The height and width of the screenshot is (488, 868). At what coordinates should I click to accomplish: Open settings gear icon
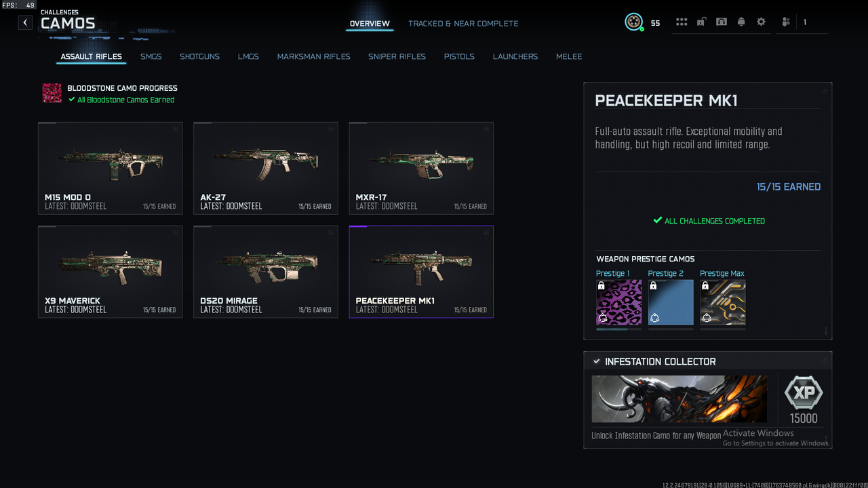tap(761, 22)
